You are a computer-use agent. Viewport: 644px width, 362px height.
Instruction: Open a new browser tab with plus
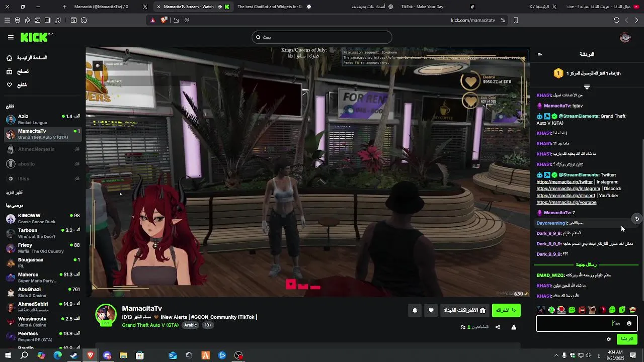(64, 7)
